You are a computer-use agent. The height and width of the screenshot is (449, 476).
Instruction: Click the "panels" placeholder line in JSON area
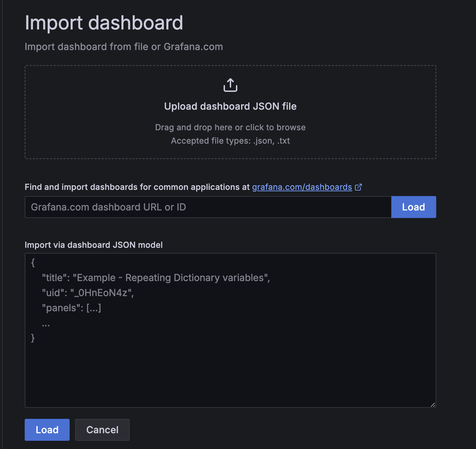coord(71,308)
